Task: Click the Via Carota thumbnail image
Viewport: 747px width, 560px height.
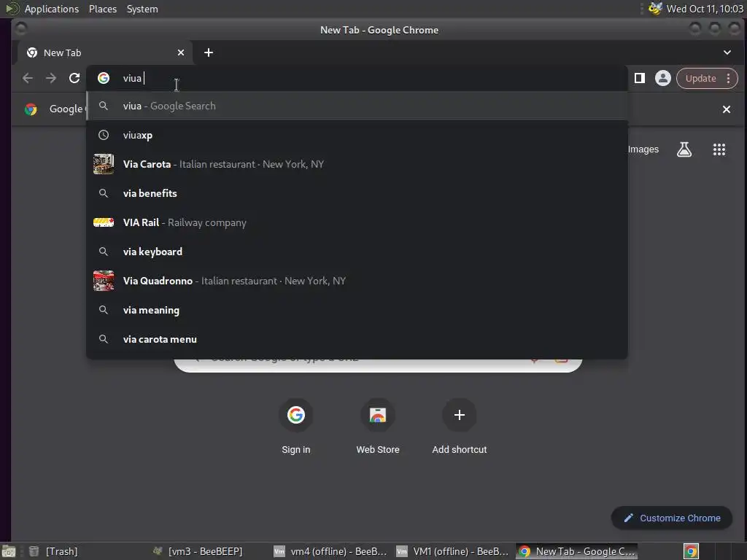Action: (x=104, y=164)
